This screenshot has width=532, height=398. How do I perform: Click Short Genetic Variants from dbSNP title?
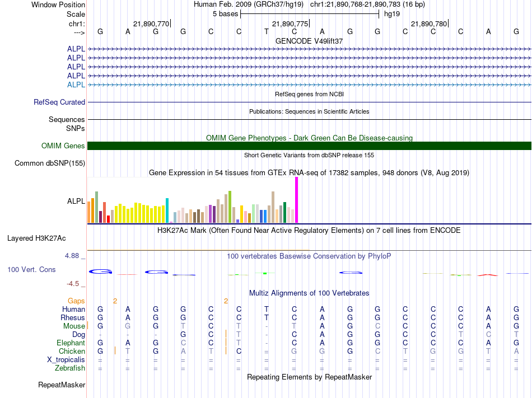click(309, 155)
